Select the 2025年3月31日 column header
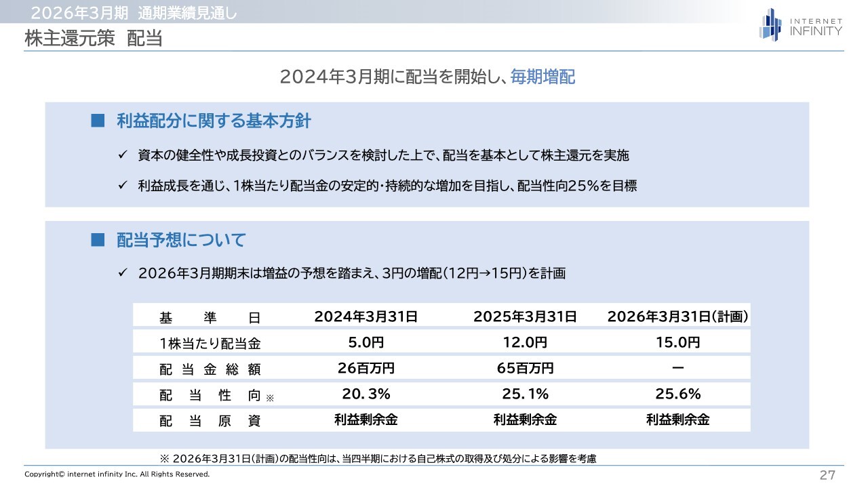868x488 pixels. [525, 317]
